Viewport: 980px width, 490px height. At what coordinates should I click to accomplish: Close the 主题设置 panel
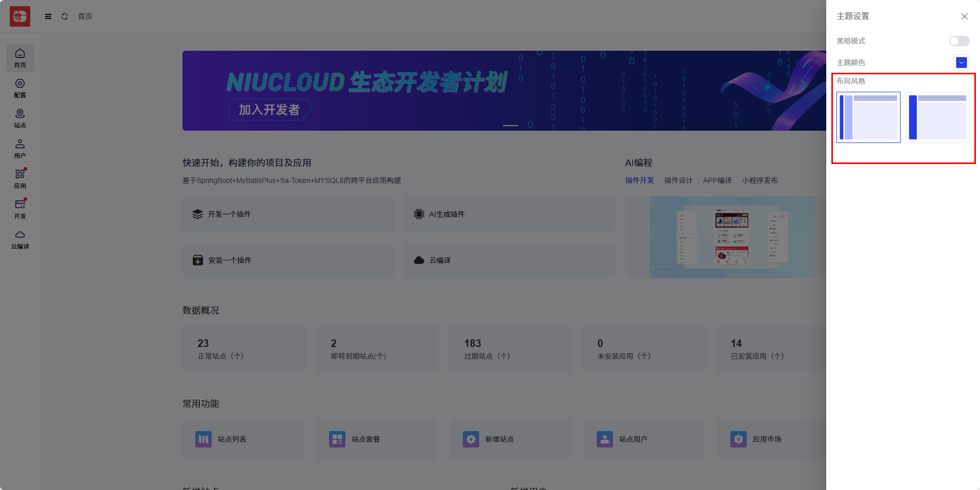964,16
